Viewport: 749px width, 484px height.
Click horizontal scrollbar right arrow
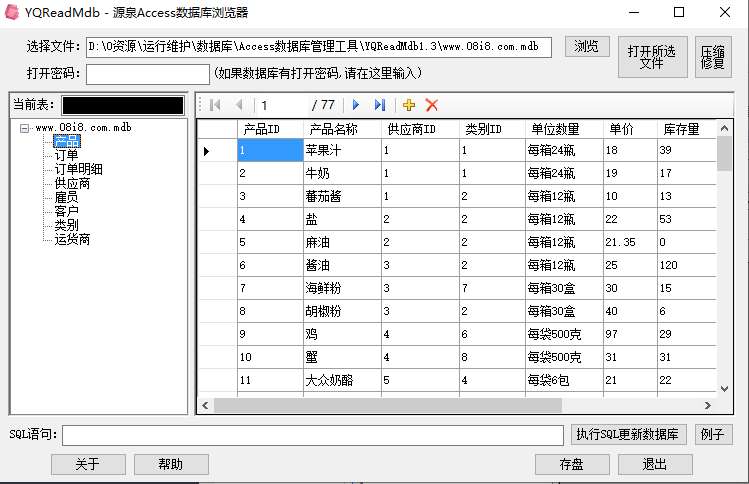pyautogui.click(x=707, y=406)
